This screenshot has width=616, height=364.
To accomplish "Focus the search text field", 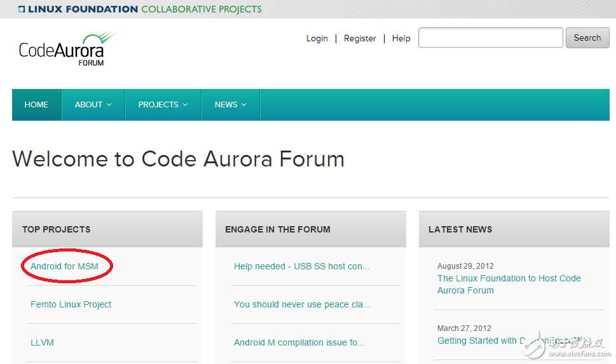I will (x=490, y=38).
